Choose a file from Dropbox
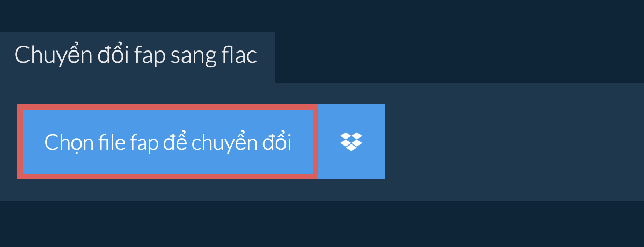644x247 pixels. (351, 142)
